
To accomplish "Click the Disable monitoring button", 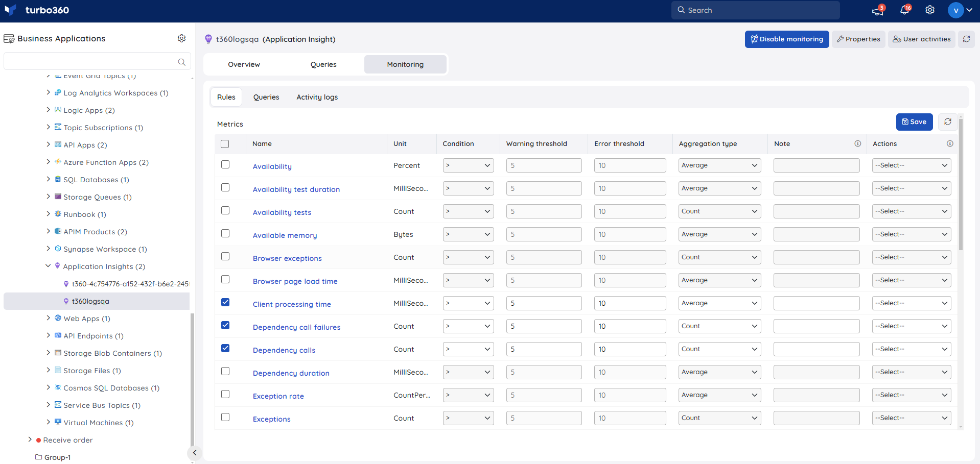I will (x=787, y=39).
